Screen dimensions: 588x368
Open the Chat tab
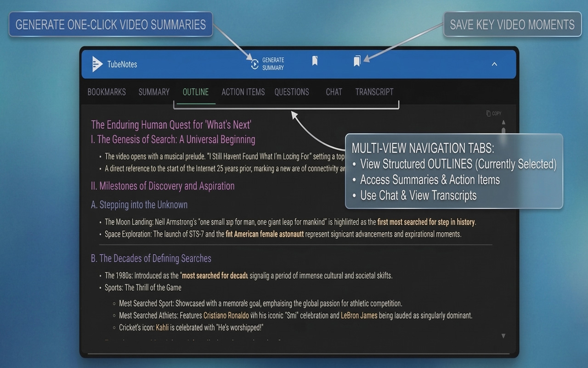click(334, 92)
